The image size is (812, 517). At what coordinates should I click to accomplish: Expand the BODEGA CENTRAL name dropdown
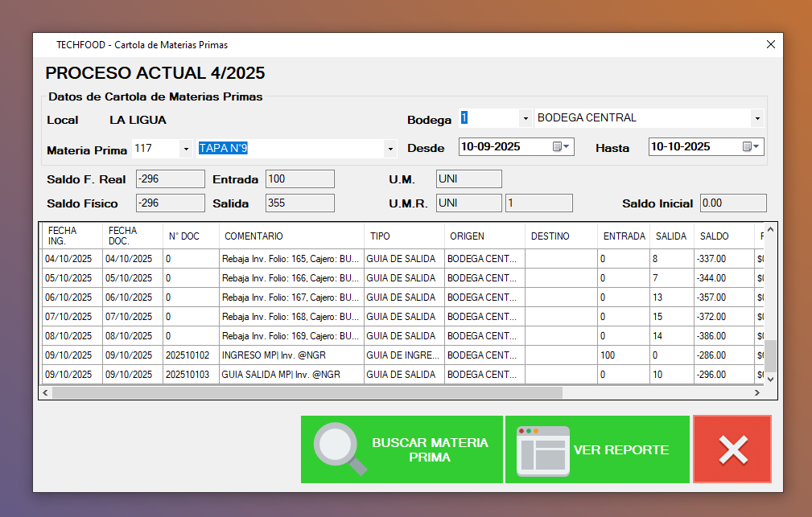click(756, 118)
